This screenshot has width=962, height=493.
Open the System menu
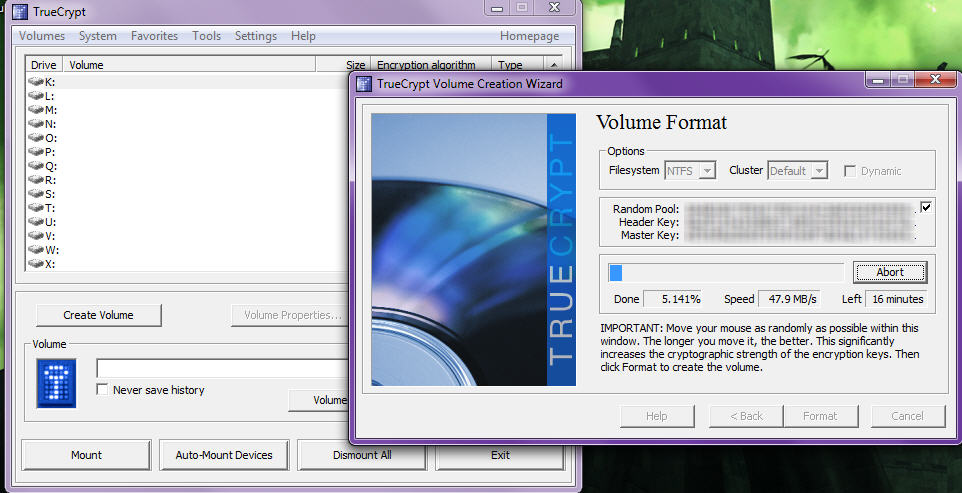click(x=98, y=36)
